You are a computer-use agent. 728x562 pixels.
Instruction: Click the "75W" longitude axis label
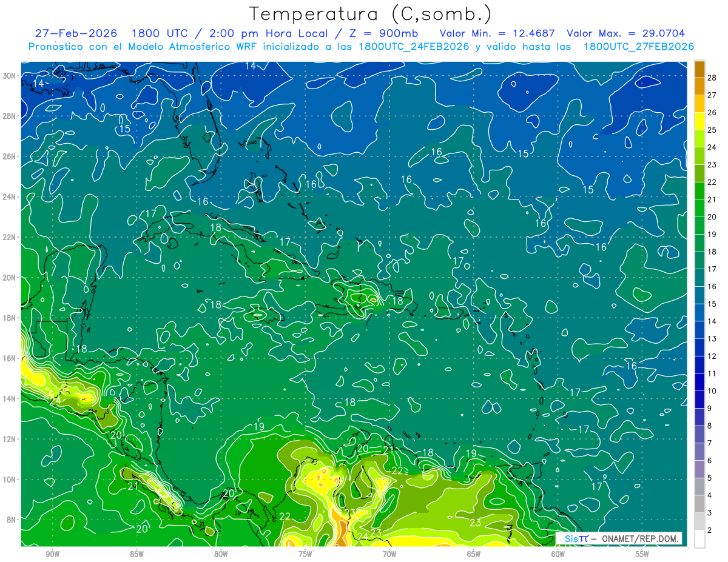click(305, 554)
